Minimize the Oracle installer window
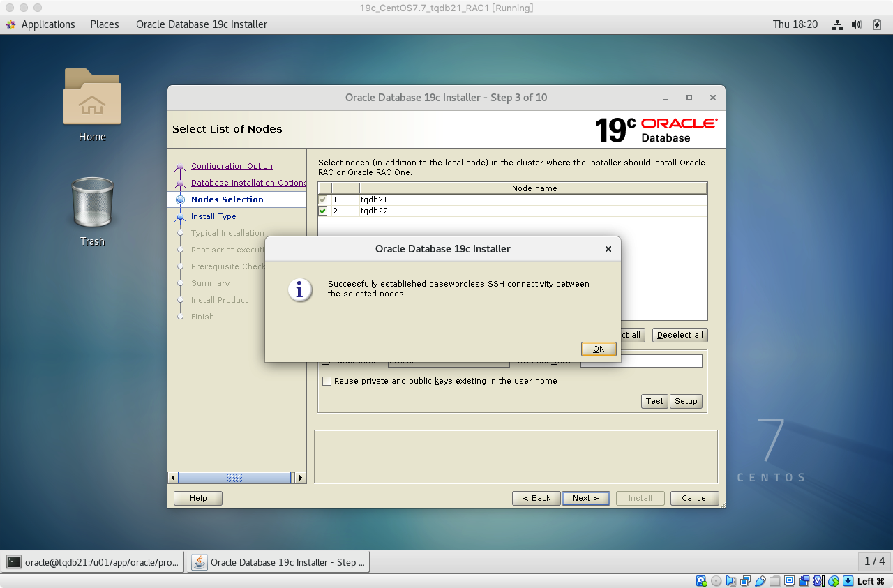Screen dimensions: 893x588 (x=666, y=98)
